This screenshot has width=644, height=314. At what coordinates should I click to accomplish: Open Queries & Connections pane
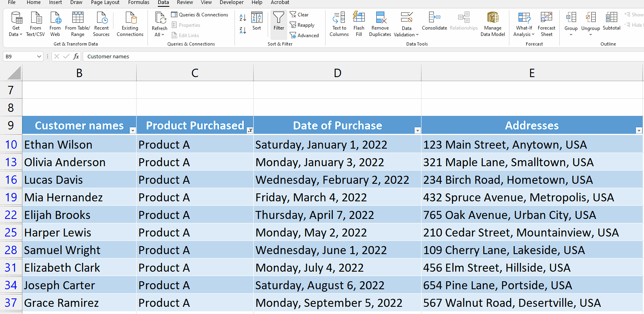pyautogui.click(x=200, y=15)
